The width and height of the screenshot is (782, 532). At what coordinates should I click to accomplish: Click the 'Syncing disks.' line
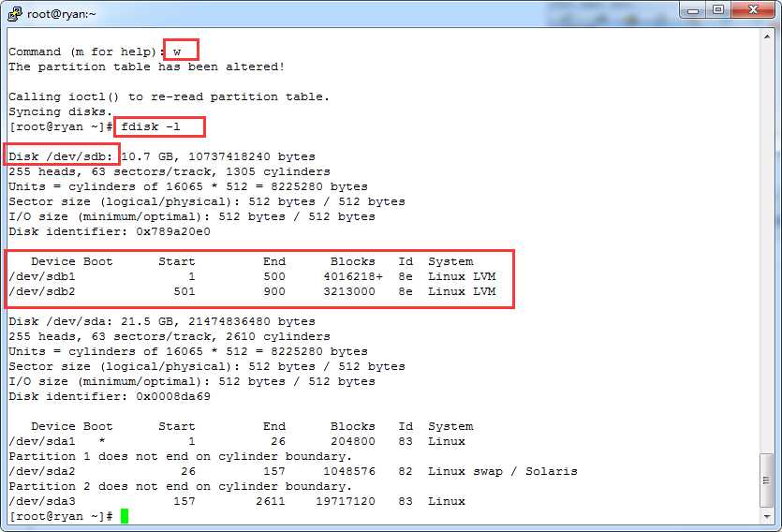tap(61, 111)
